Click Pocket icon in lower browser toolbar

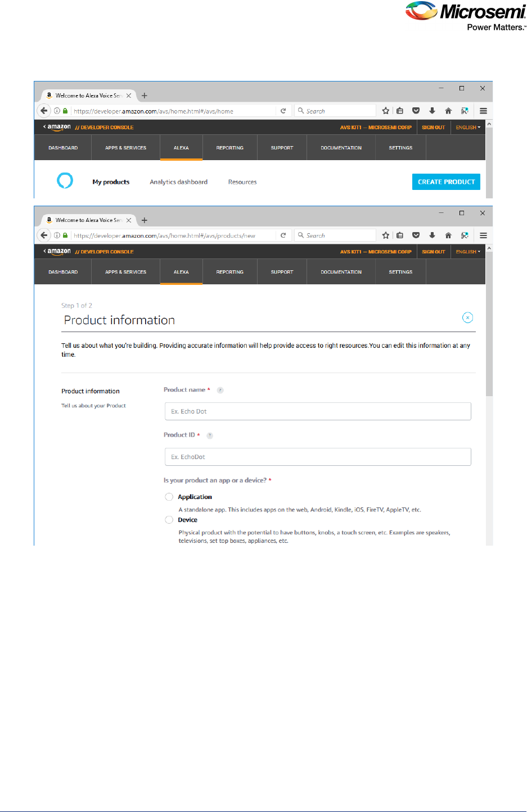[416, 235]
